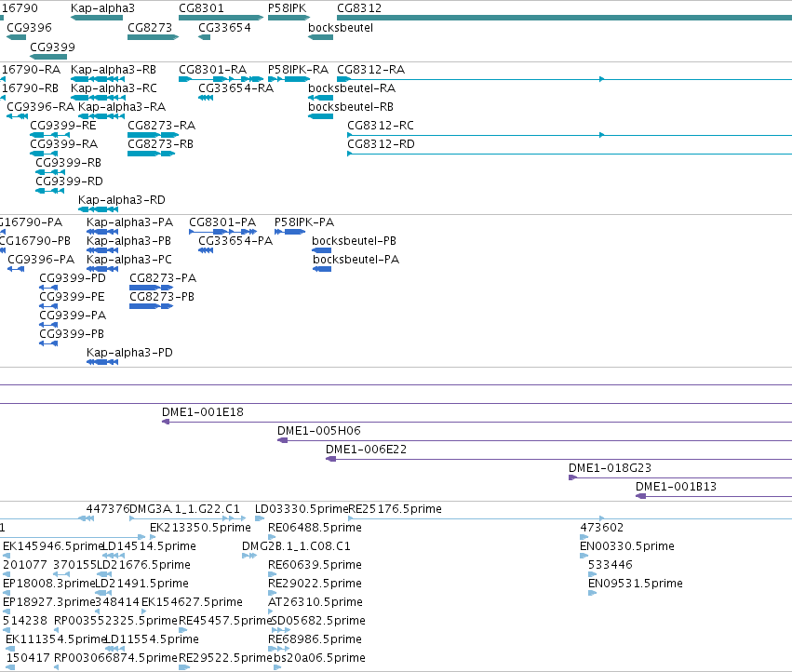
Task: Click the 473602 feature label
Action: tap(601, 528)
